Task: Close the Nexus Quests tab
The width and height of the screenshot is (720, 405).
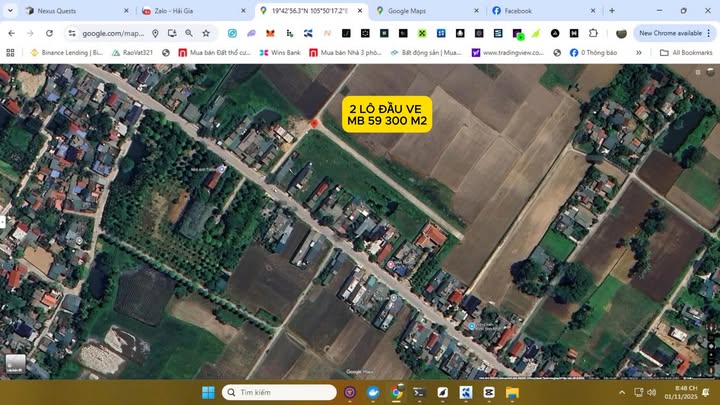Action: 126,11
